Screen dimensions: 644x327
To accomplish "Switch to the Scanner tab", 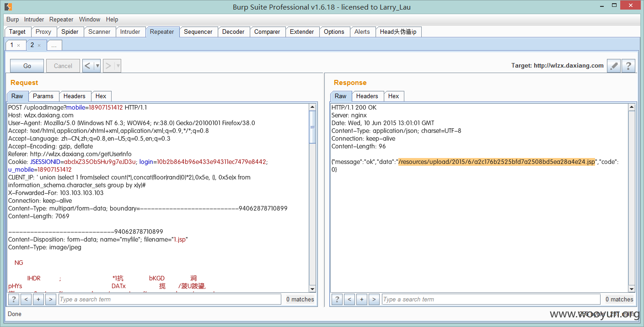I will pos(99,32).
